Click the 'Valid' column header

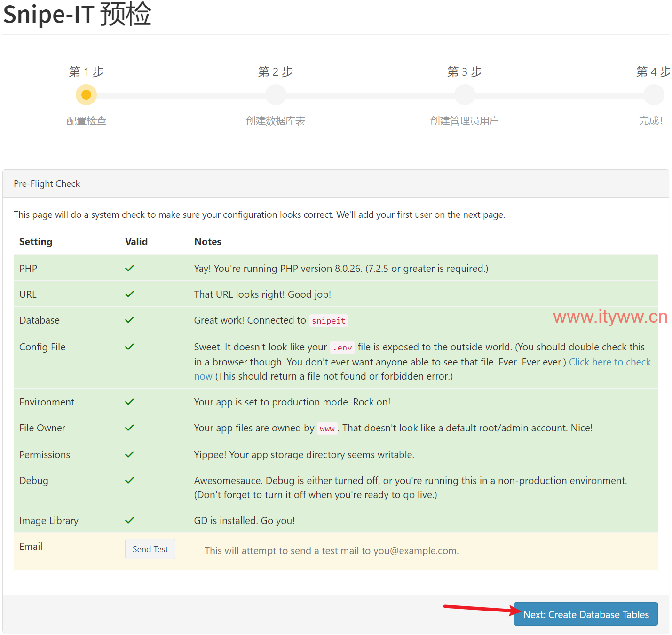(136, 242)
